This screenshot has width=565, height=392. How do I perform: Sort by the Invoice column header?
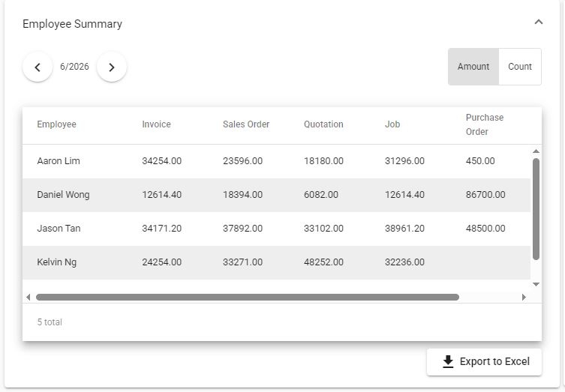point(156,124)
